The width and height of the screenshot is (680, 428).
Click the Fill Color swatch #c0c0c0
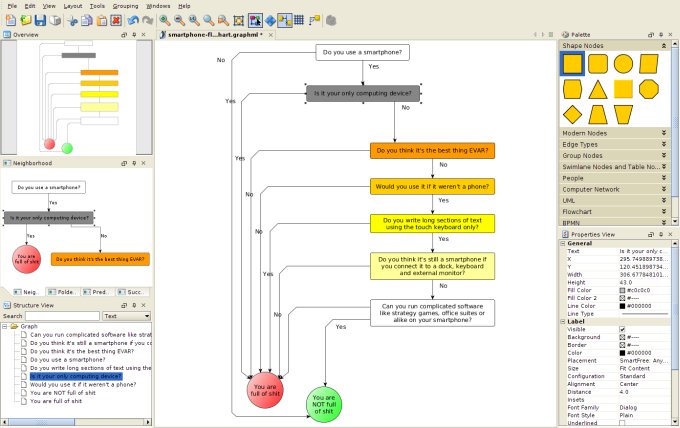623,290
